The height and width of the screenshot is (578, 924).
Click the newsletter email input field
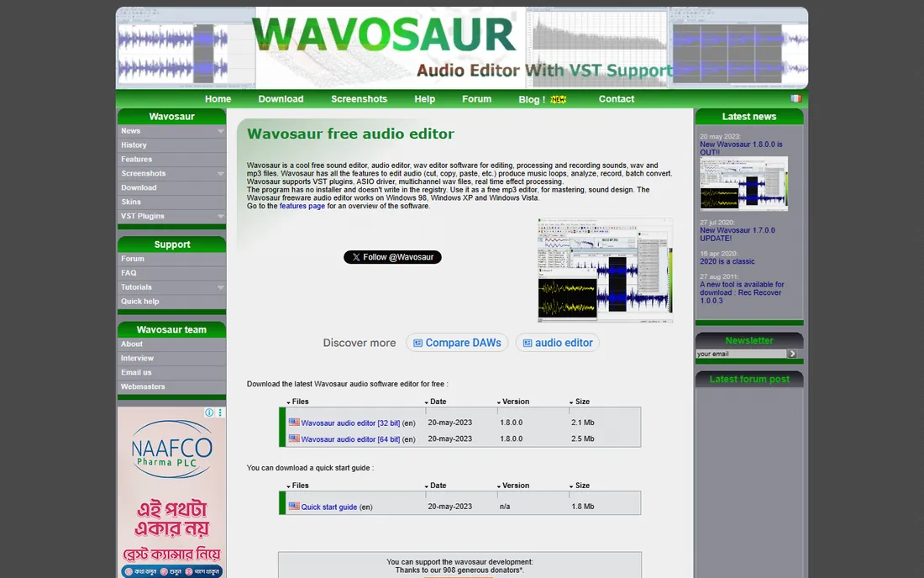coord(741,354)
